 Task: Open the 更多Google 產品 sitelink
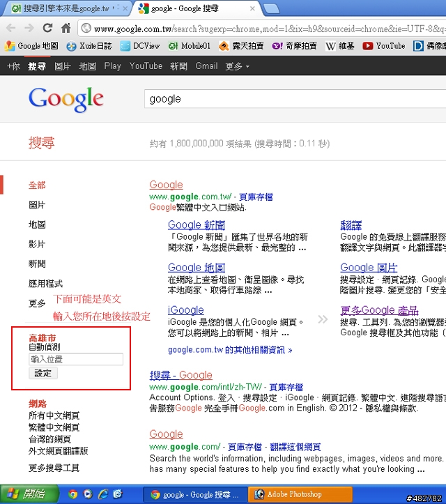tap(380, 310)
